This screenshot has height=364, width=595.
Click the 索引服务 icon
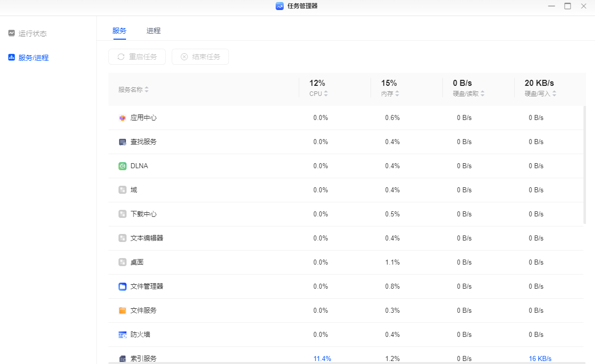tap(122, 358)
